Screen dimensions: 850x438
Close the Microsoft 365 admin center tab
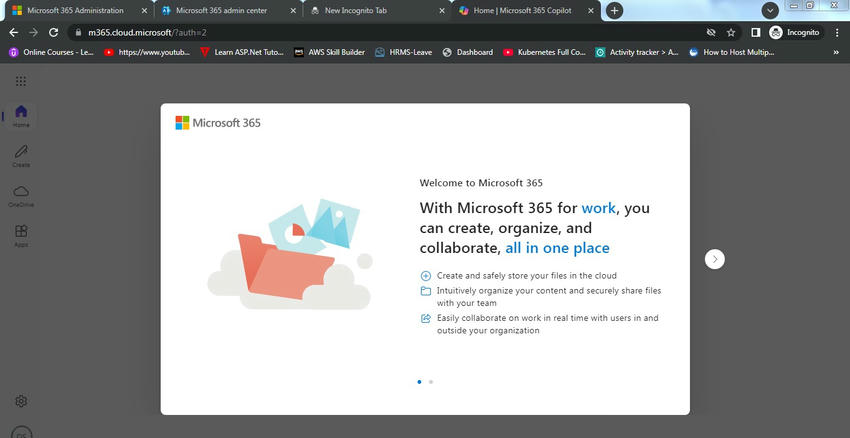[x=293, y=10]
